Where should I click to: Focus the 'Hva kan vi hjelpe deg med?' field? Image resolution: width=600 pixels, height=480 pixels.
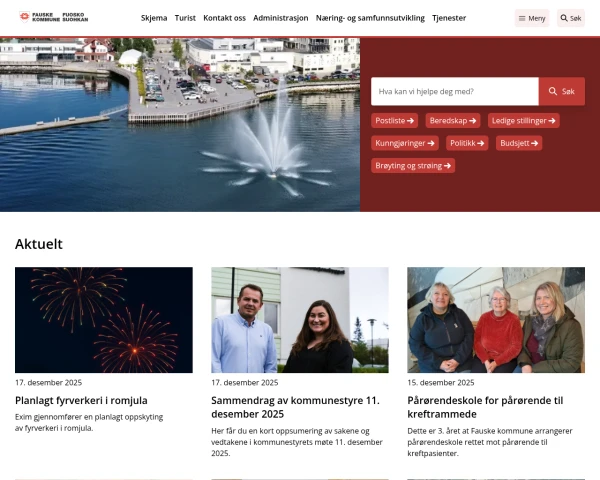coord(455,91)
